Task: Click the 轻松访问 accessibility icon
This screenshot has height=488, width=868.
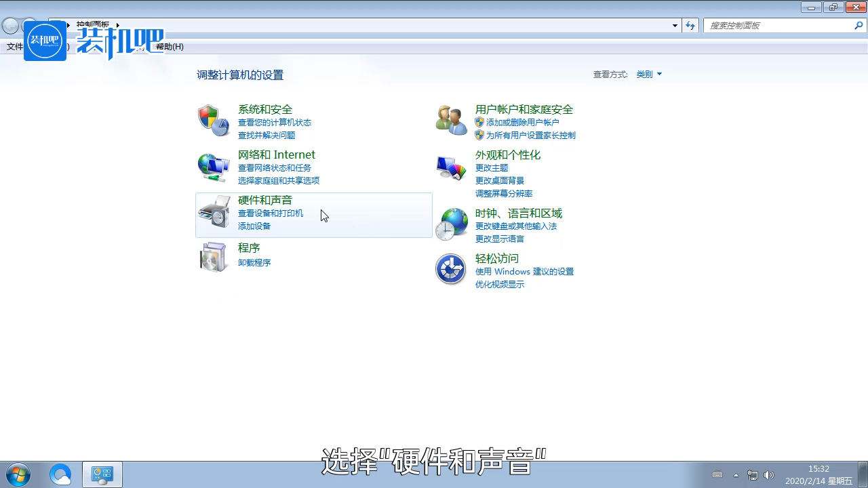Action: (x=451, y=269)
